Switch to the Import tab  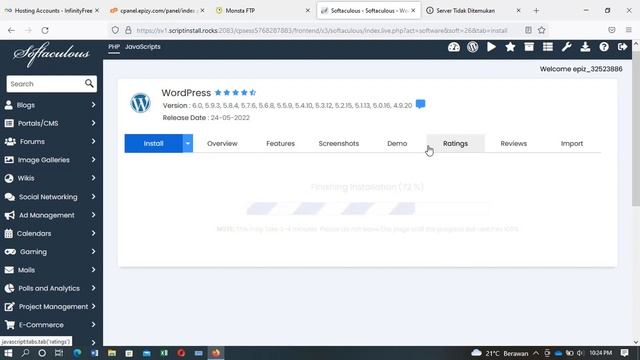(x=572, y=144)
